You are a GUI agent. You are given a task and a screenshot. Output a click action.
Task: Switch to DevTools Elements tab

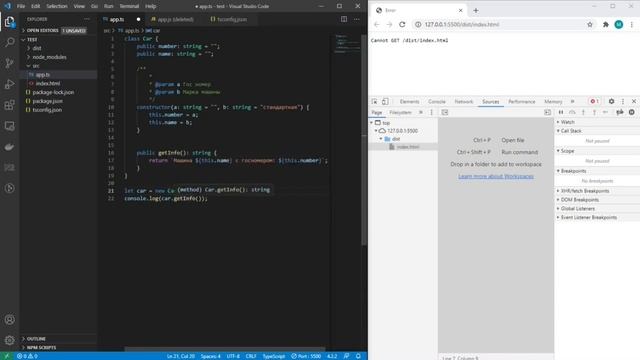[x=409, y=102]
